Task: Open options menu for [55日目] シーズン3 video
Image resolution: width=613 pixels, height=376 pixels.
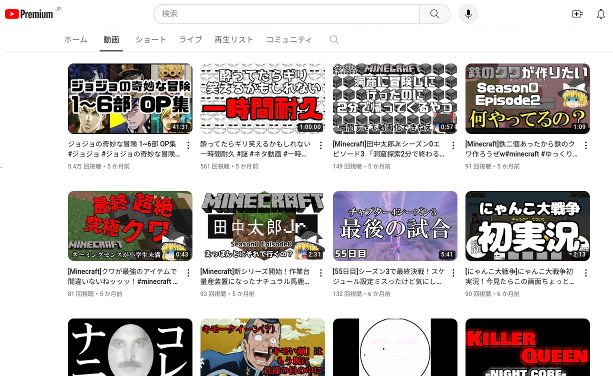Action: pos(453,273)
